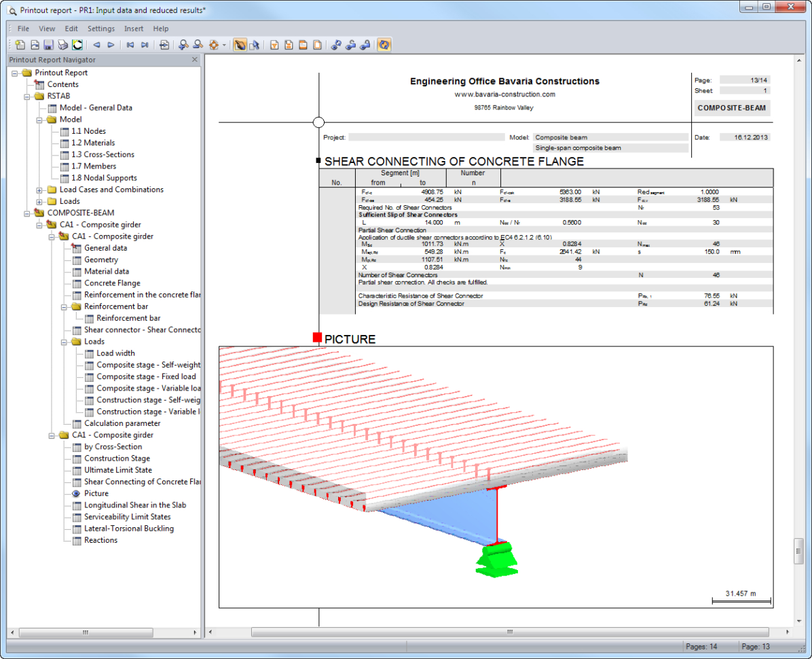This screenshot has width=812, height=659.
Task: Toggle the arrow selection mode button
Action: [x=255, y=46]
